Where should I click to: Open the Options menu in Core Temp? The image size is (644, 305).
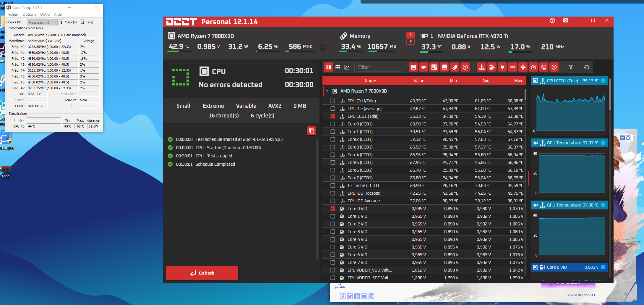click(x=29, y=14)
